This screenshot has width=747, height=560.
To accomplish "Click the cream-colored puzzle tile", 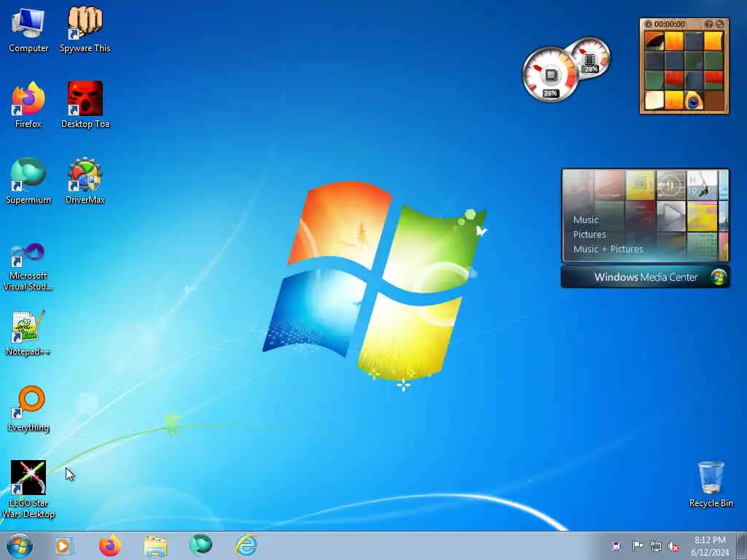I will (654, 101).
